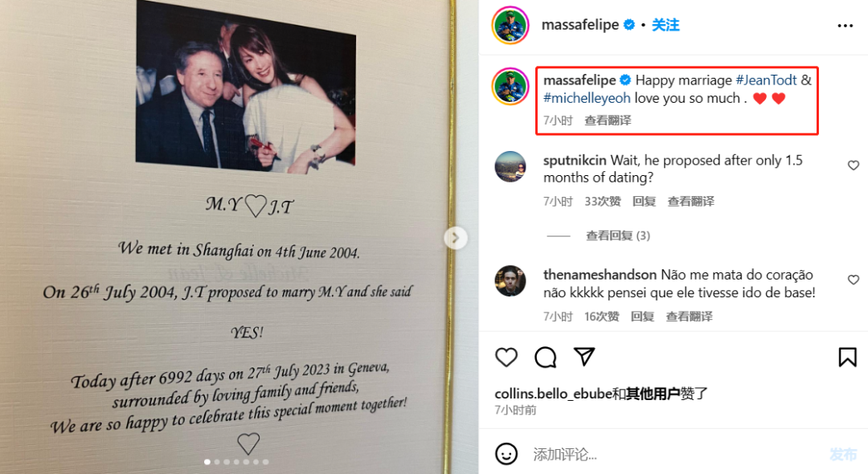Viewport: 868px width, 474px height.
Task: Open the emoji picker smiley icon
Action: click(506, 454)
